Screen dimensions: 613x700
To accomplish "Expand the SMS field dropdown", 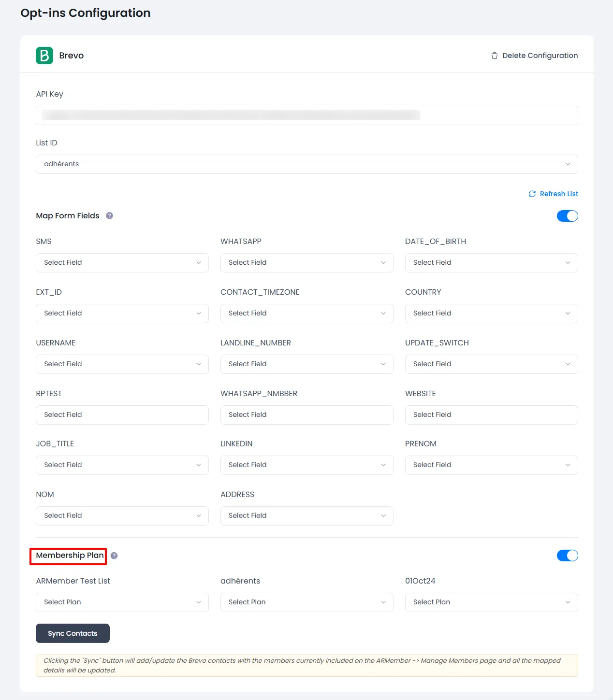I will tap(122, 263).
